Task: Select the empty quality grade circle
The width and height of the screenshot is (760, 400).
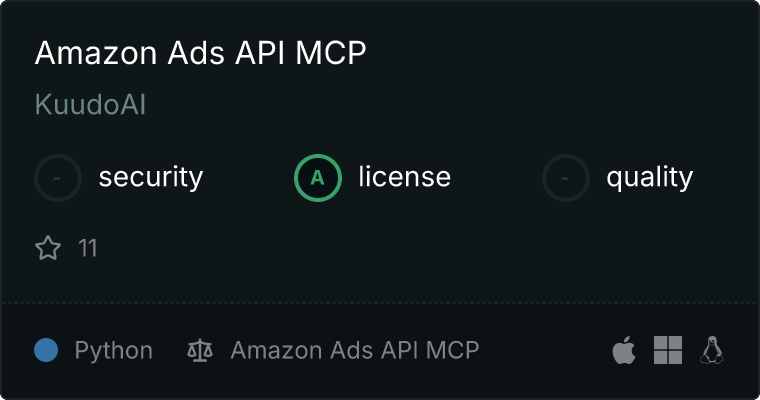Action: click(x=565, y=178)
